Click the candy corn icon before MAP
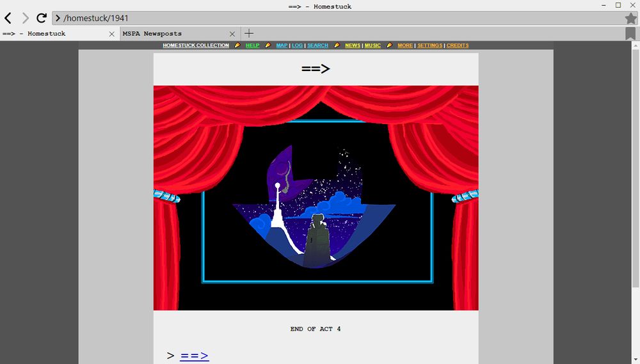The height and width of the screenshot is (364, 640). tap(268, 45)
